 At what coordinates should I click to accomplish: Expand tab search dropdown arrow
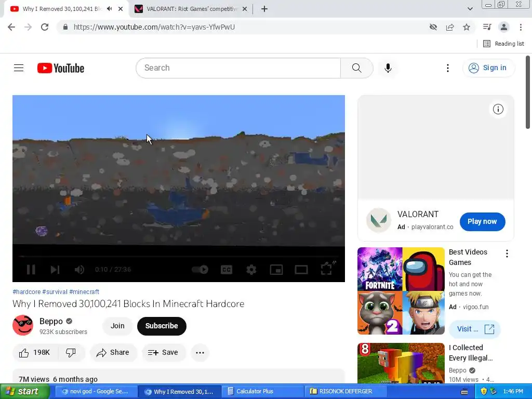tap(470, 9)
